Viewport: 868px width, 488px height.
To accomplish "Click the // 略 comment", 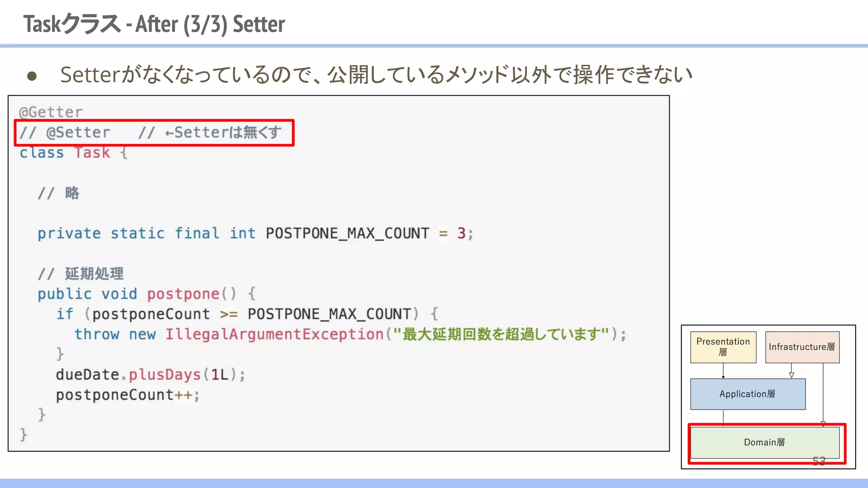I will (58, 193).
